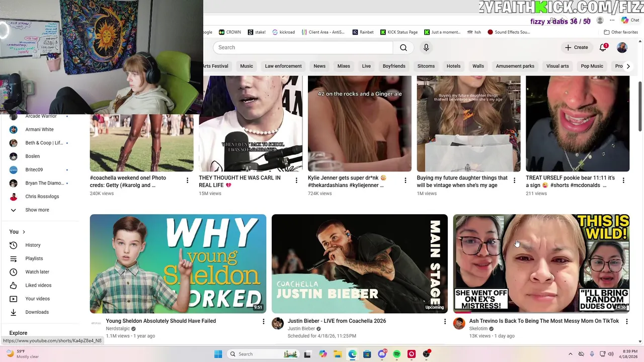Screen dimensions: 644x362
Task: Select the Hotels category chip
Action: (x=453, y=66)
